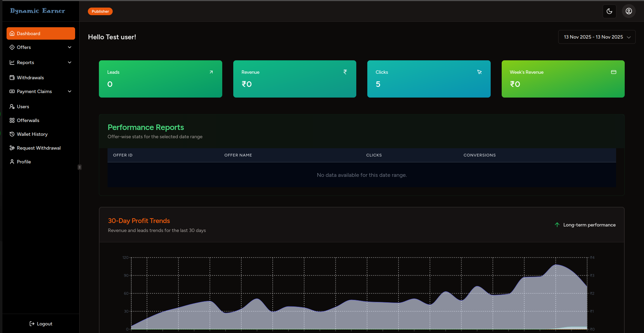Image resolution: width=644 pixels, height=333 pixels.
Task: Open the Profile section icon
Action: [x=12, y=161]
